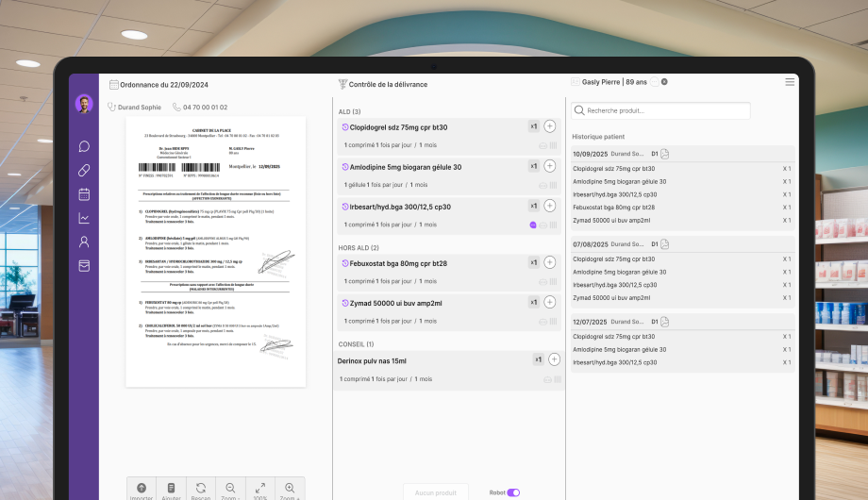Toggle purple indicator on Irbesart/hyd.bga row
868x500 pixels.
[x=533, y=225]
